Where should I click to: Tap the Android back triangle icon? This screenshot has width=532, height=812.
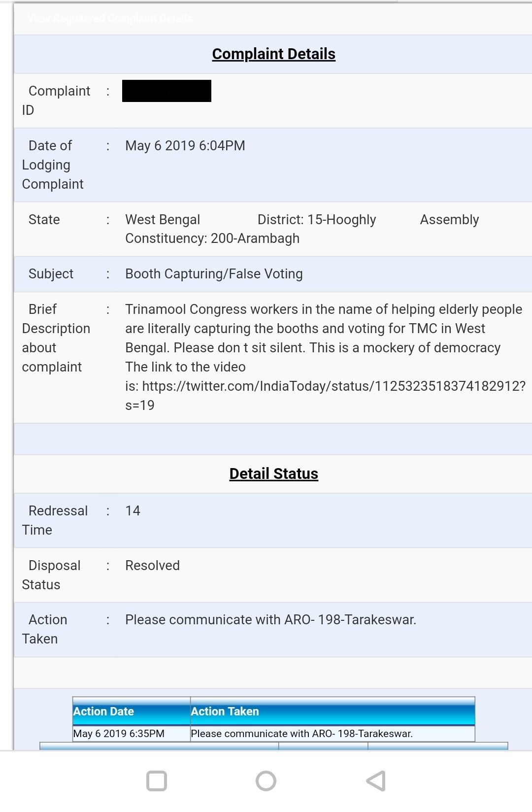click(x=376, y=781)
